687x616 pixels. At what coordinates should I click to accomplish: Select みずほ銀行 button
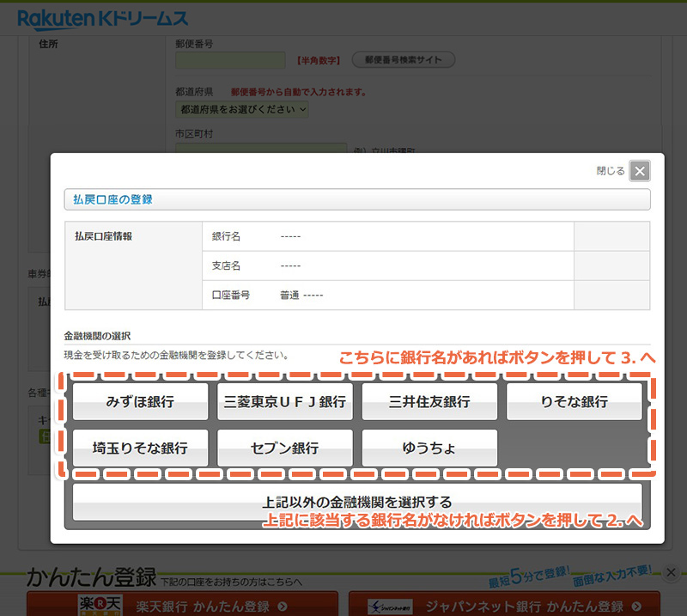(140, 401)
